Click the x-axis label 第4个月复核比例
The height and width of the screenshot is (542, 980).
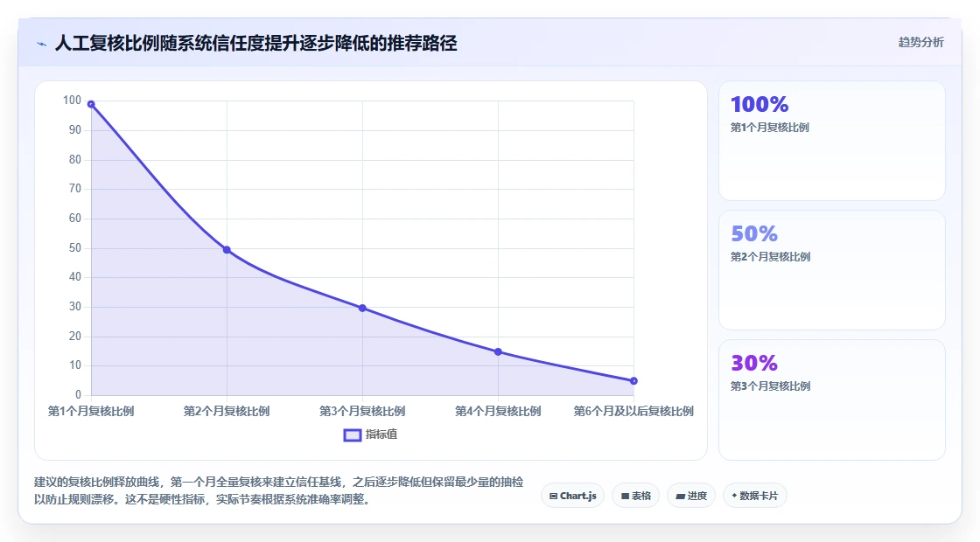tap(498, 411)
